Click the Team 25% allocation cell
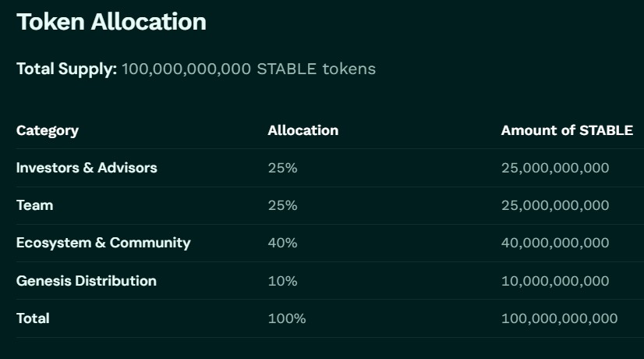 (282, 205)
